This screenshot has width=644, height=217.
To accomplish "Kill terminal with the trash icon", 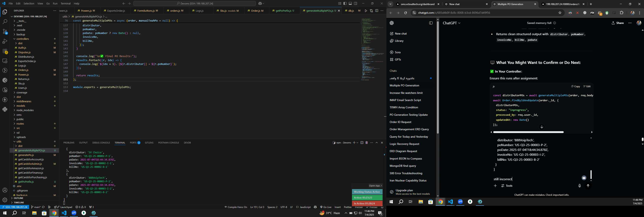I will (366, 143).
